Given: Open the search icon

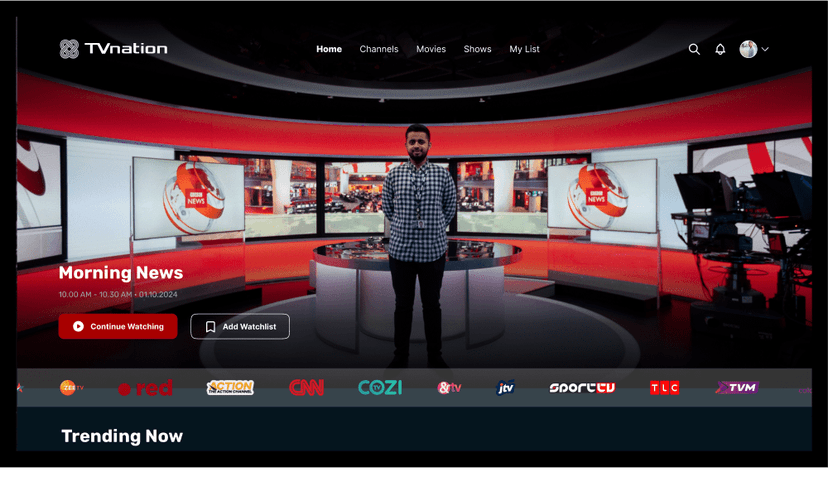Looking at the screenshot, I should coord(694,49).
